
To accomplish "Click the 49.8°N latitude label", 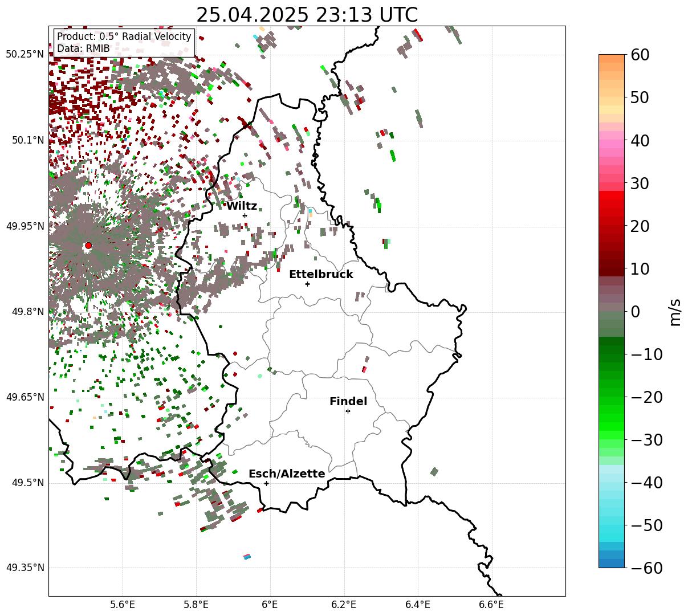I will point(27,312).
